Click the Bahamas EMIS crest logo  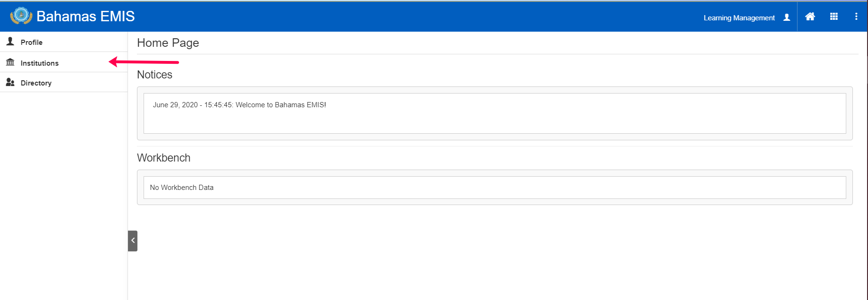point(21,16)
